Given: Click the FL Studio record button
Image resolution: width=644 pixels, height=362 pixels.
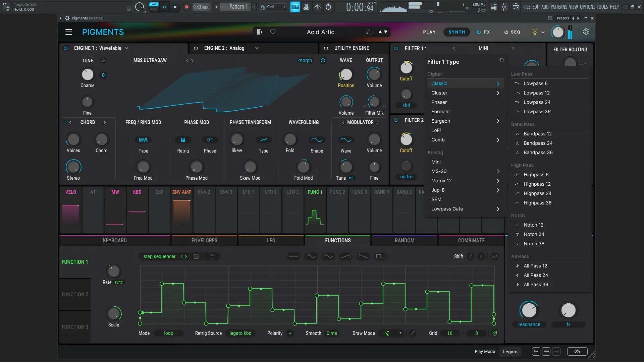Looking at the screenshot, I should [x=186, y=7].
